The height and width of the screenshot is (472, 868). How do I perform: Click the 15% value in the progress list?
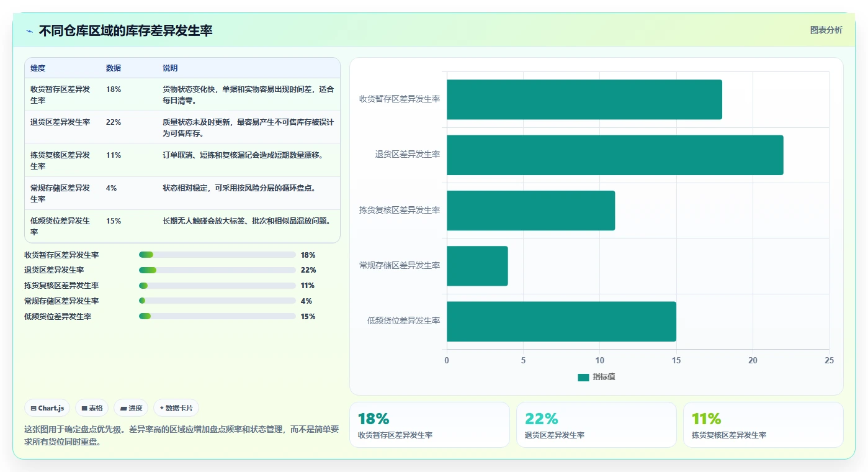(x=308, y=317)
